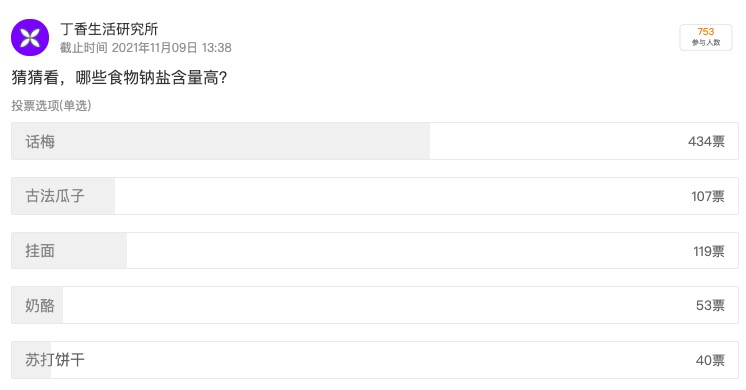Click the 53票 vote count

(710, 305)
